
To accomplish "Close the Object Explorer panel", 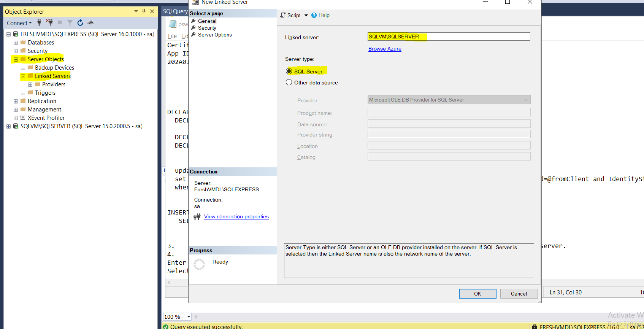I will click(x=152, y=11).
